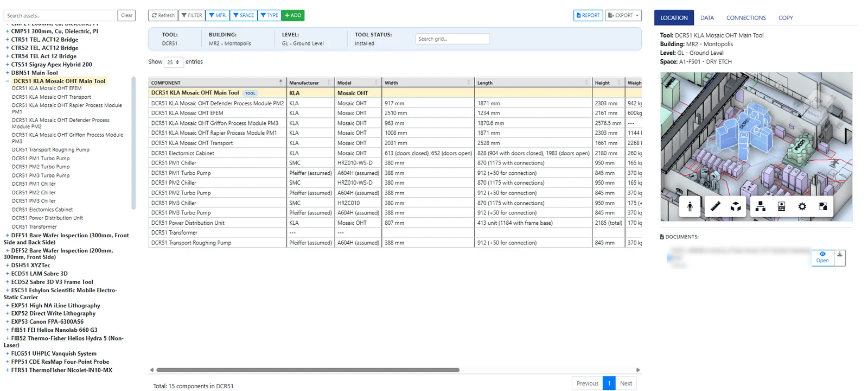
Task: Open the SPACE filter
Action: 244,15
